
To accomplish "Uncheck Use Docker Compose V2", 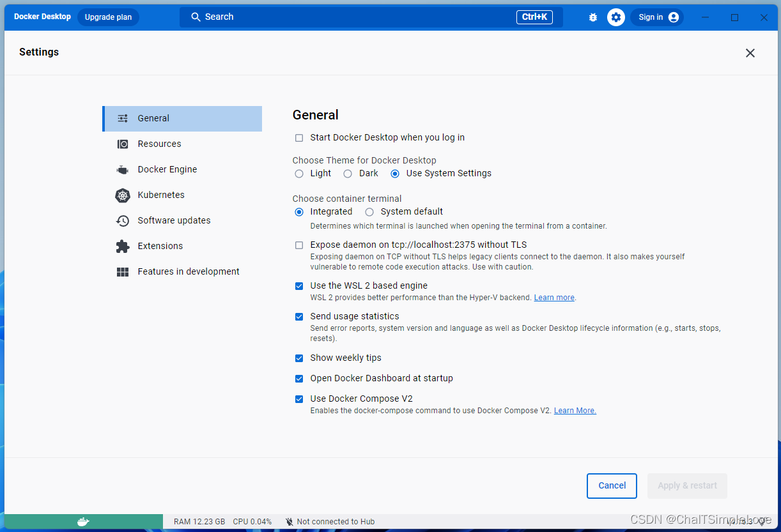I will [x=299, y=399].
